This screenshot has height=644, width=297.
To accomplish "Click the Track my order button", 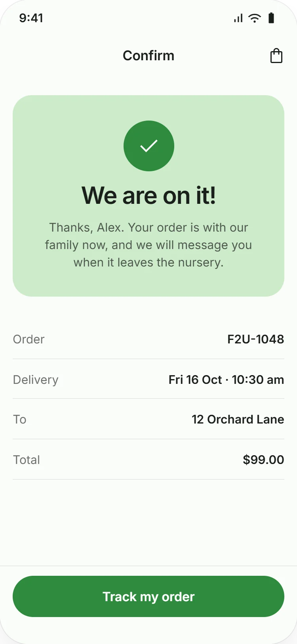I will (148, 596).
